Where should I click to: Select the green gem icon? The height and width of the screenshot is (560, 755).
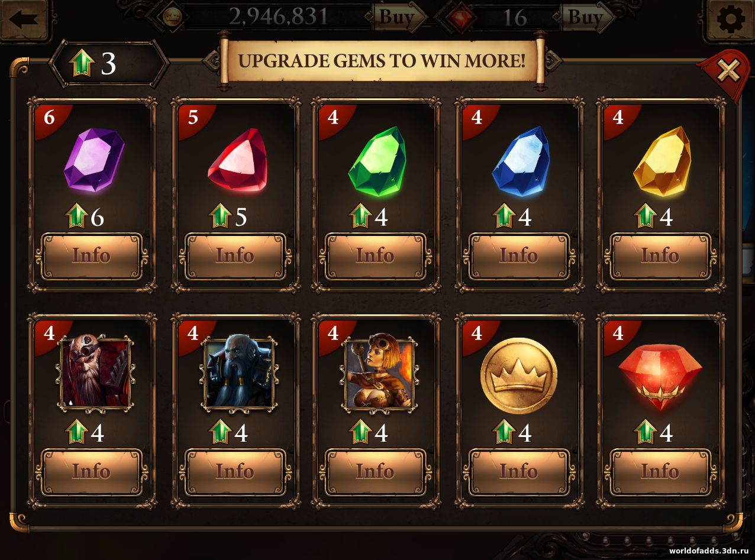377,160
